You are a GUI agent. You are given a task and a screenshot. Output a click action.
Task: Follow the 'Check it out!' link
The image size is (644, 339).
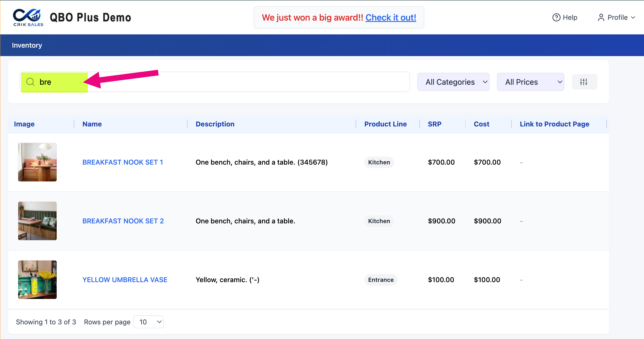(x=391, y=18)
